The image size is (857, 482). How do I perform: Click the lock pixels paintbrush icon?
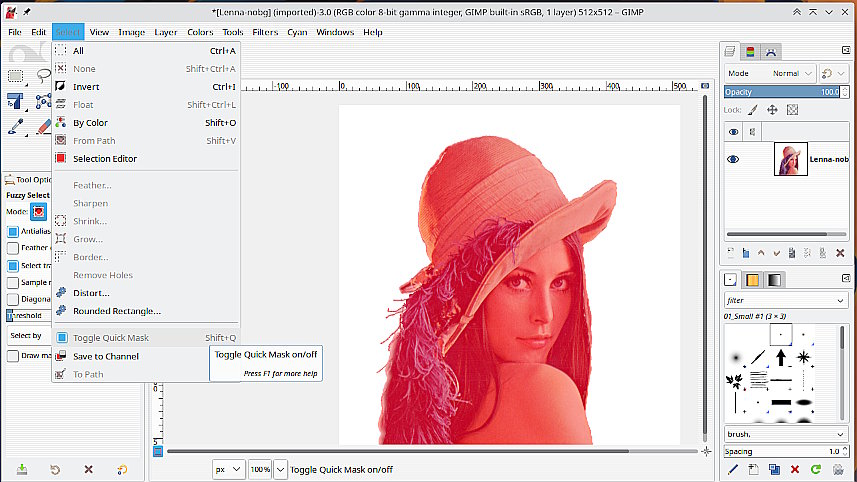[x=752, y=110]
